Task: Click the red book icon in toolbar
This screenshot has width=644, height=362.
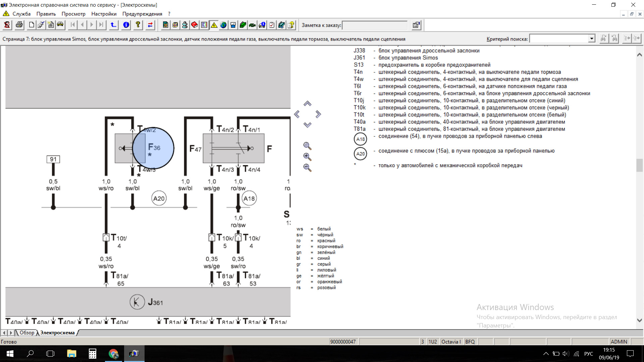Action: [x=194, y=25]
